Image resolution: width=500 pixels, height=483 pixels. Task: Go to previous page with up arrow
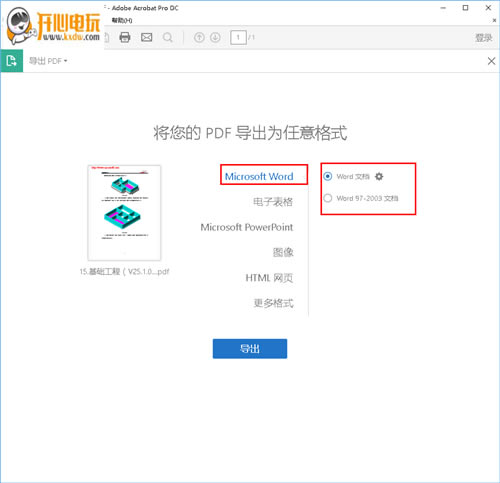coord(199,37)
